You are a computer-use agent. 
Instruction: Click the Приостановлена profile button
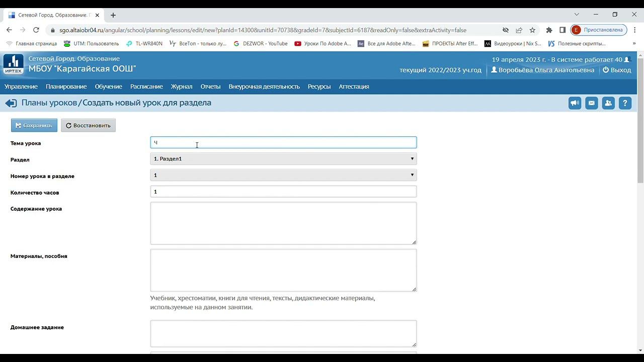[x=599, y=30]
